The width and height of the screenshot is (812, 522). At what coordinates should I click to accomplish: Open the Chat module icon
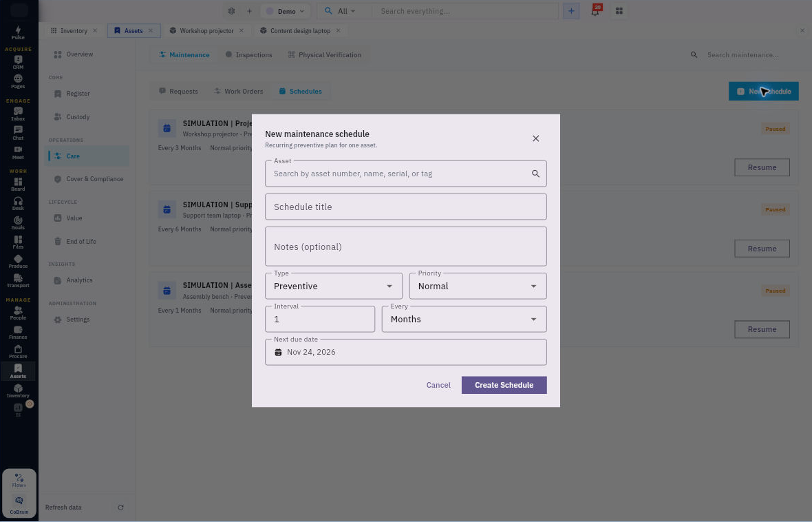[18, 133]
